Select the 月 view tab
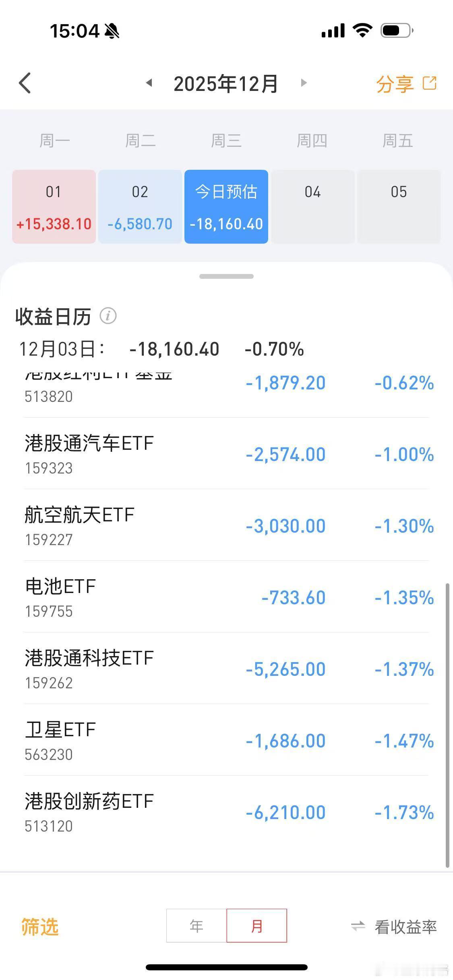Image resolution: width=453 pixels, height=980 pixels. tap(256, 926)
